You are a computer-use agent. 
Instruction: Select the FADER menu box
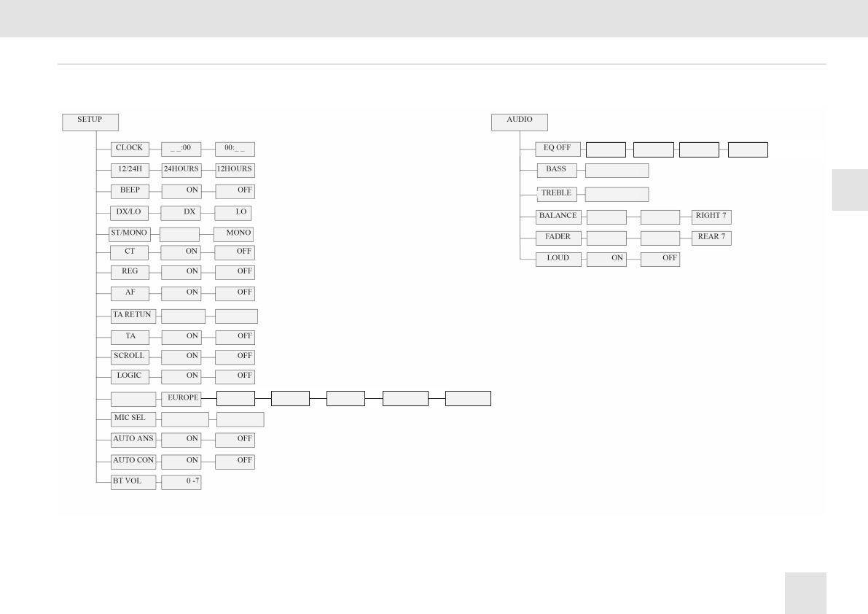click(558, 238)
